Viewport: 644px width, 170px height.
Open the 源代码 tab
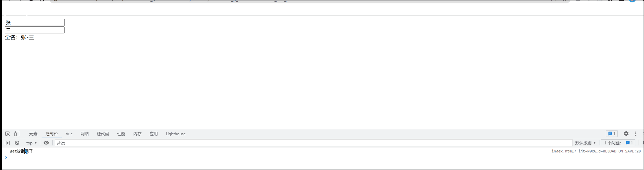(x=103, y=134)
